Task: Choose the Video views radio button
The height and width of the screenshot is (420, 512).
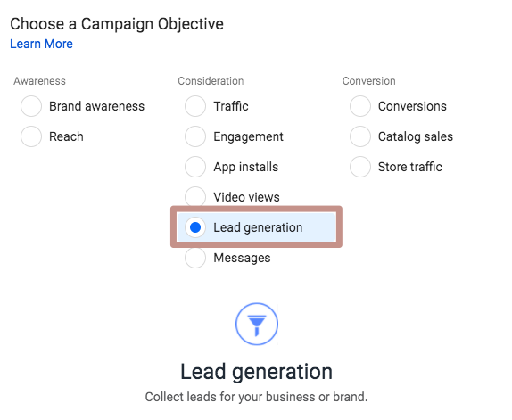Action: click(x=195, y=197)
